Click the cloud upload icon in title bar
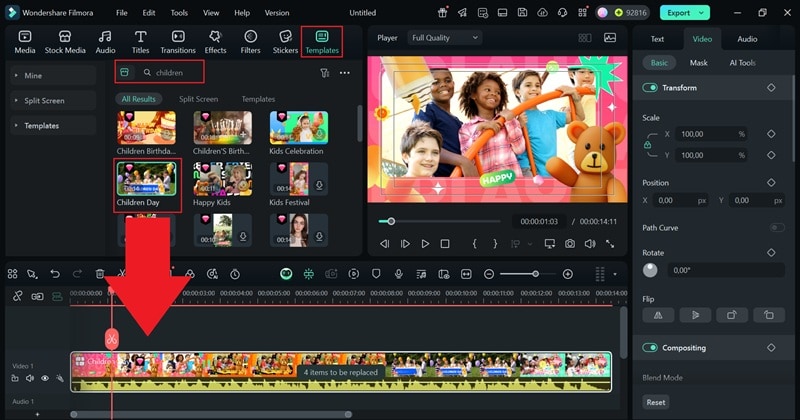Image resolution: width=800 pixels, height=420 pixels. point(542,13)
